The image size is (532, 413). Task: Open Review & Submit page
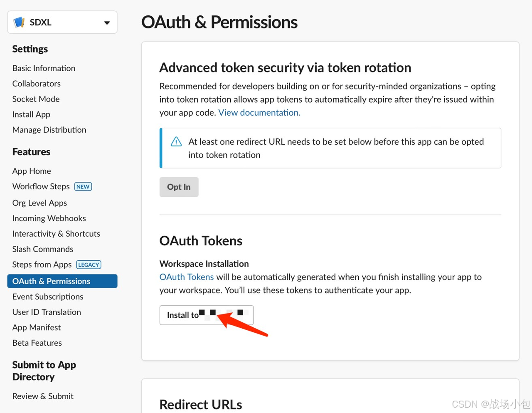click(43, 396)
